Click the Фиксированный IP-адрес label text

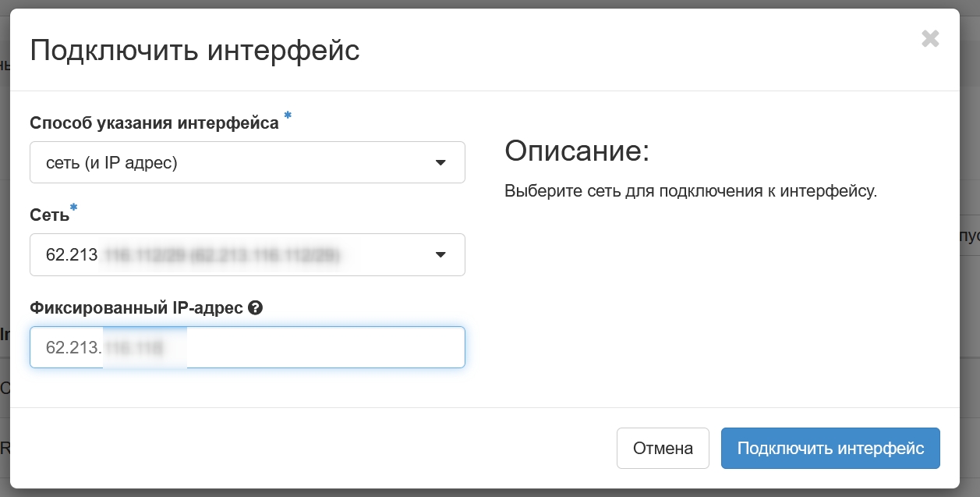coord(136,308)
